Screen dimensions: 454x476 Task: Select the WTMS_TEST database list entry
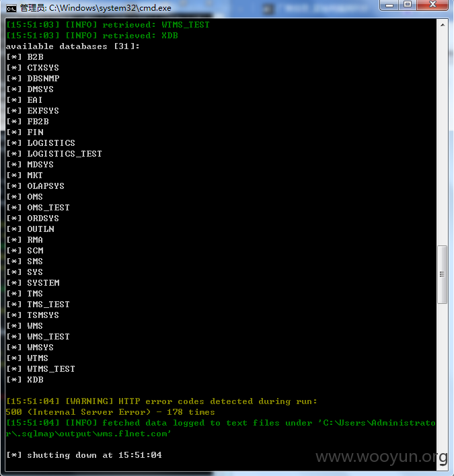coord(41,369)
